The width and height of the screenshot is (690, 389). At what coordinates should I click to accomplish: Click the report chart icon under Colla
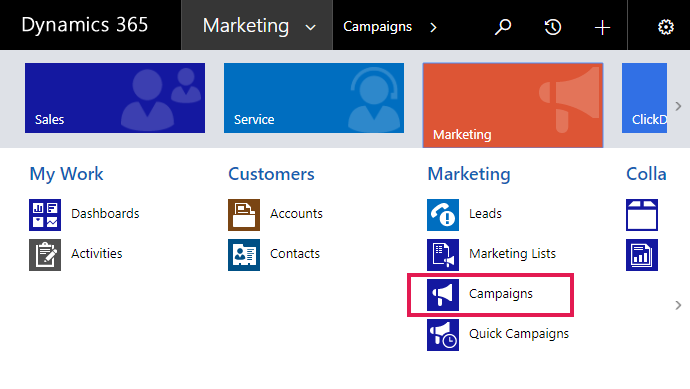[642, 255]
